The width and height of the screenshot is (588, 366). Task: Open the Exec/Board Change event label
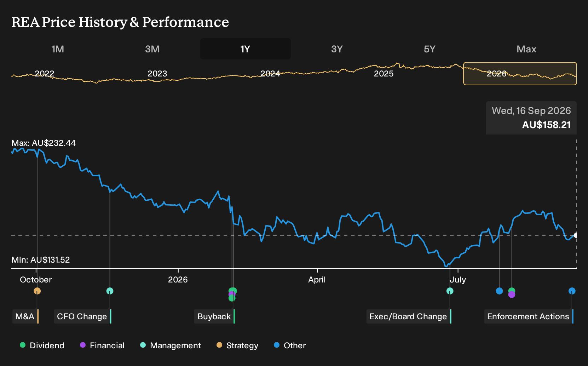(409, 316)
